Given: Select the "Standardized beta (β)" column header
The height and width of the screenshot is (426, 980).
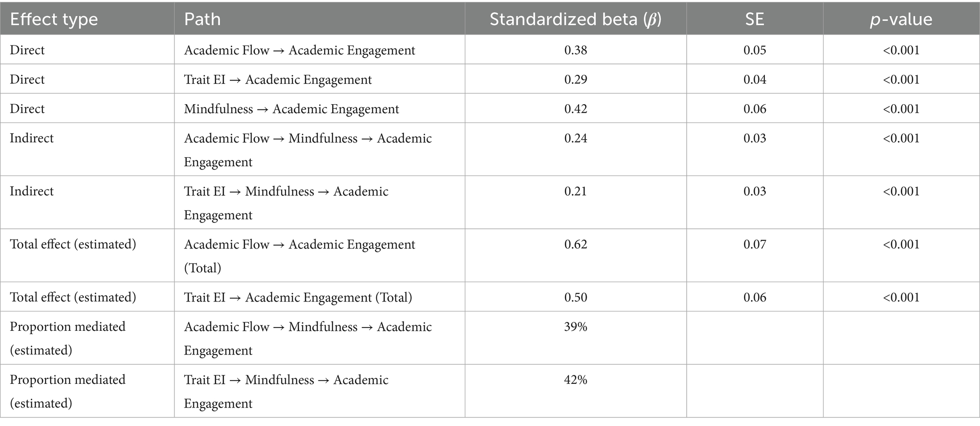Looking at the screenshot, I should [x=575, y=19].
